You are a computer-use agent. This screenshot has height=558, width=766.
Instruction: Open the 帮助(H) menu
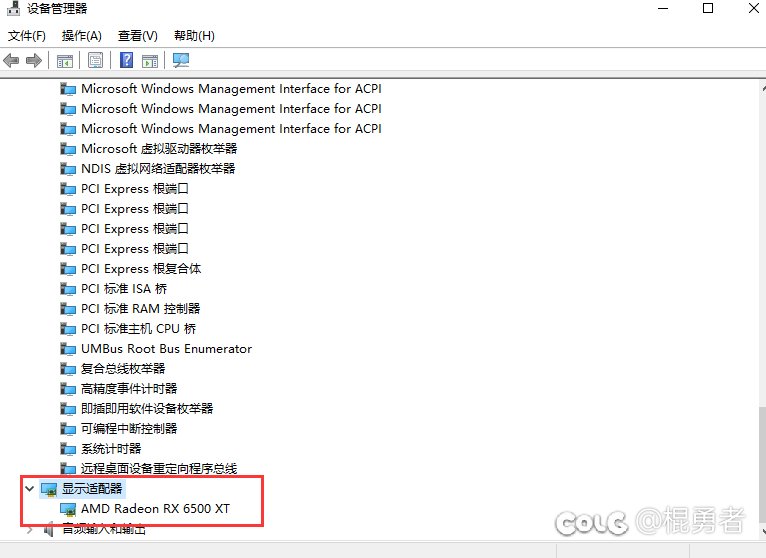[x=194, y=36]
